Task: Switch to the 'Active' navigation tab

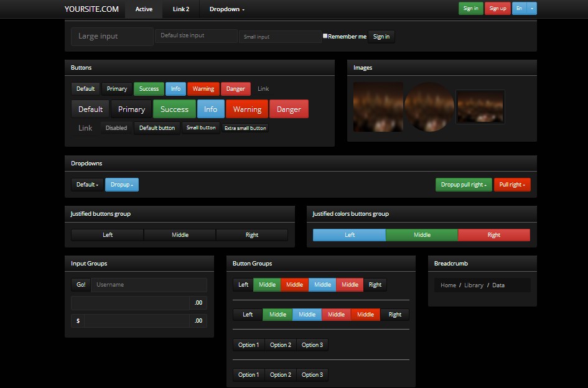Action: click(x=144, y=9)
